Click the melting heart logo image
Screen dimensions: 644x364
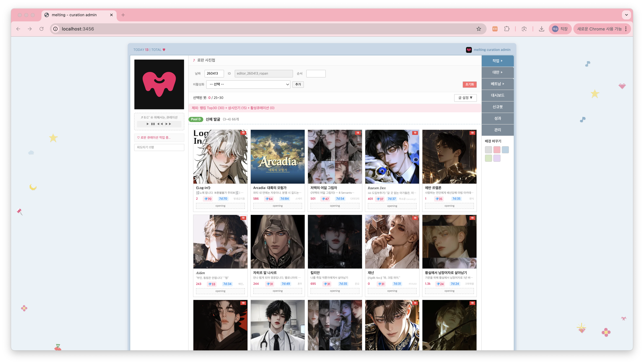click(x=159, y=84)
